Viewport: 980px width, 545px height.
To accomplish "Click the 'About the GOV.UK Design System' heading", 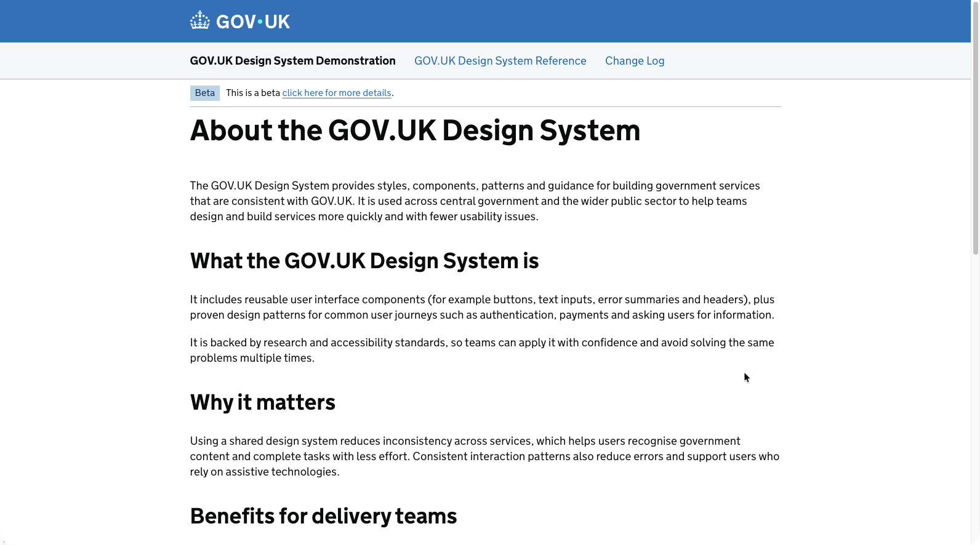I will click(415, 130).
